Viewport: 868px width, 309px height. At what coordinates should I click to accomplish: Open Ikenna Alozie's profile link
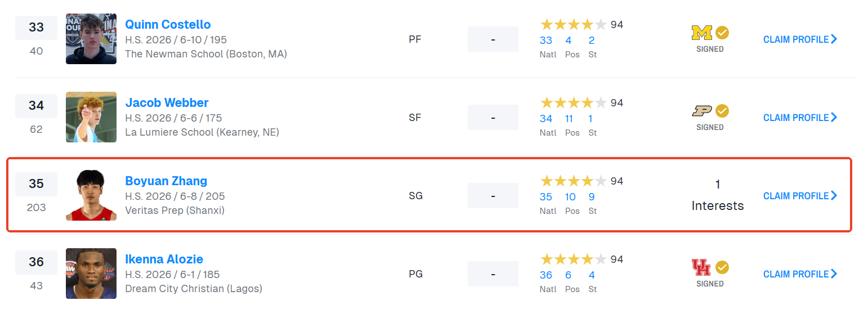pos(164,259)
